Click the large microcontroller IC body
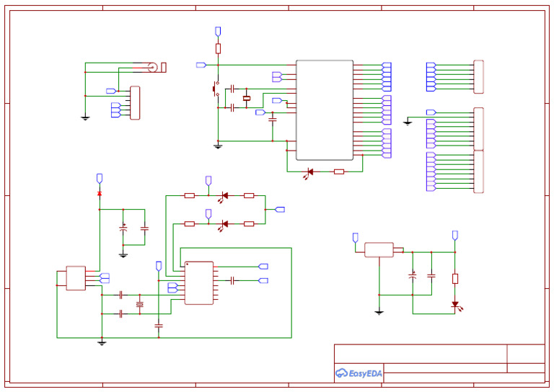 pos(325,110)
